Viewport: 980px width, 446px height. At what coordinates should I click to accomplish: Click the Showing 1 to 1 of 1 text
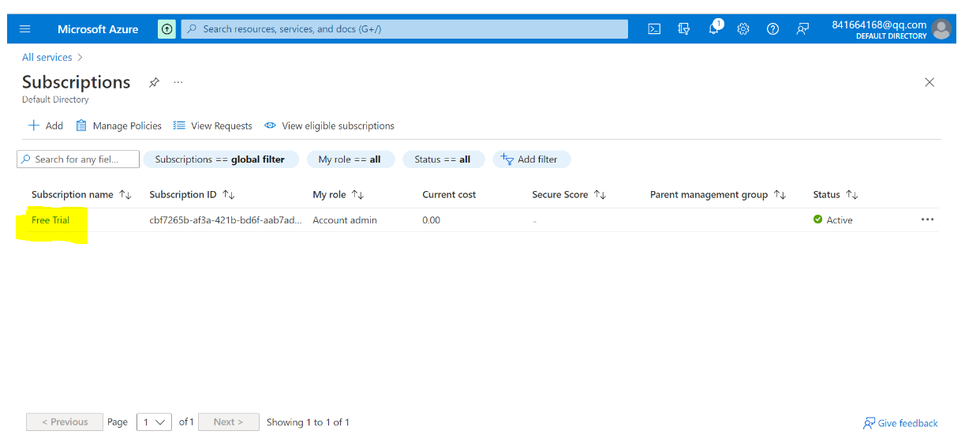308,422
